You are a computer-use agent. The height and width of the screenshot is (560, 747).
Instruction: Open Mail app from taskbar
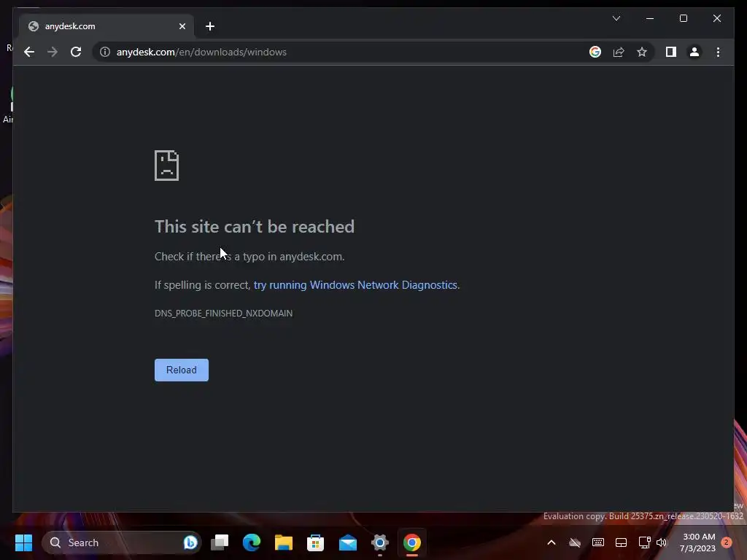click(348, 542)
